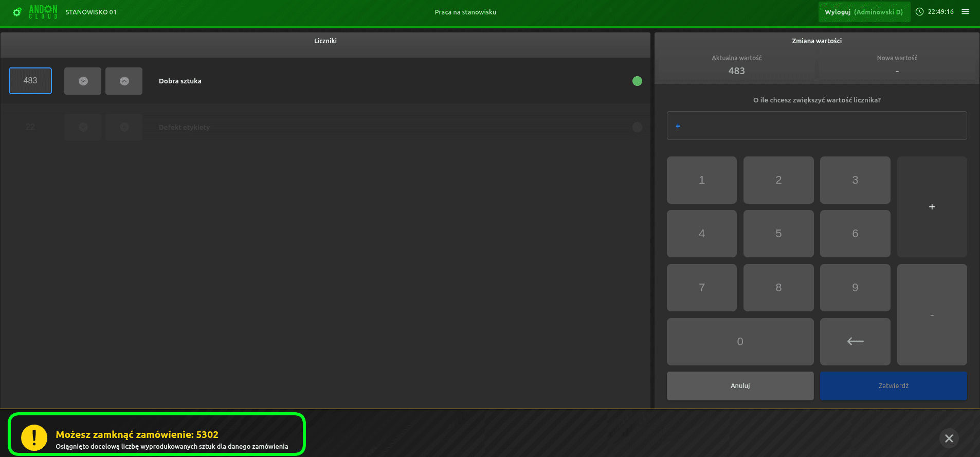The height and width of the screenshot is (457, 980).
Task: Select the 483 counter value box
Action: point(30,81)
